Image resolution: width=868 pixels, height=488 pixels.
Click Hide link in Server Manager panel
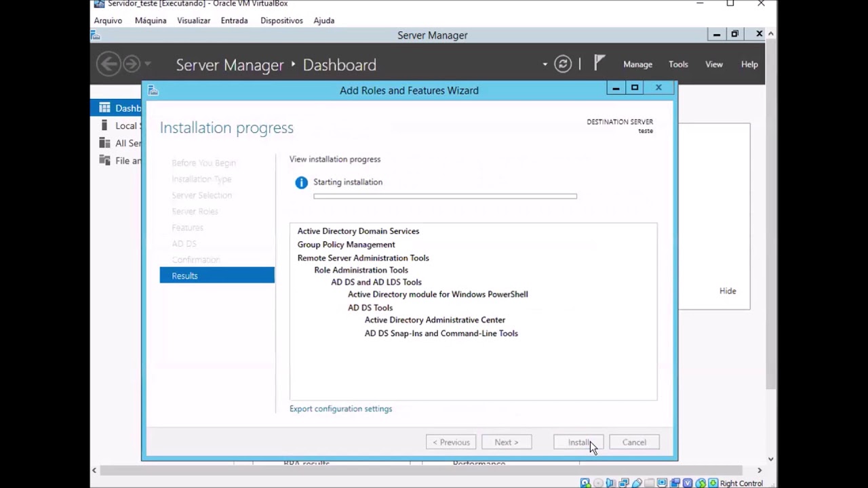[728, 291]
